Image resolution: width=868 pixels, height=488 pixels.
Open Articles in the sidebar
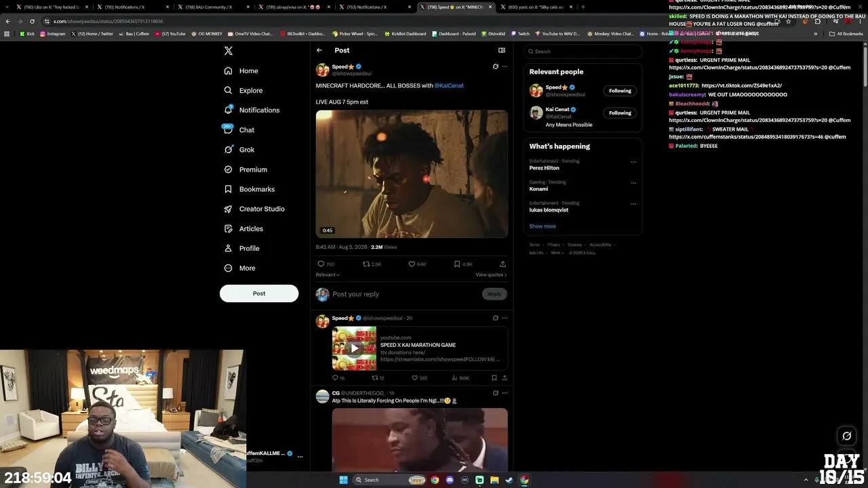(x=243, y=228)
